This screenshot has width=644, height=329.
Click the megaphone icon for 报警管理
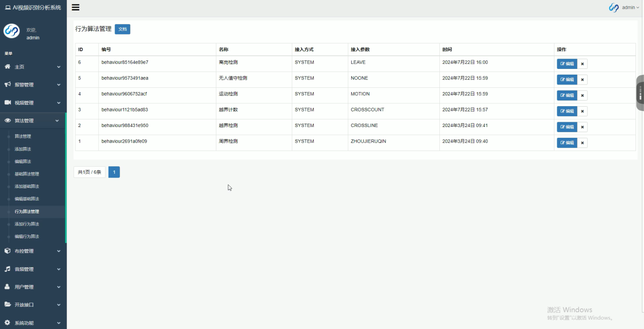click(x=8, y=85)
